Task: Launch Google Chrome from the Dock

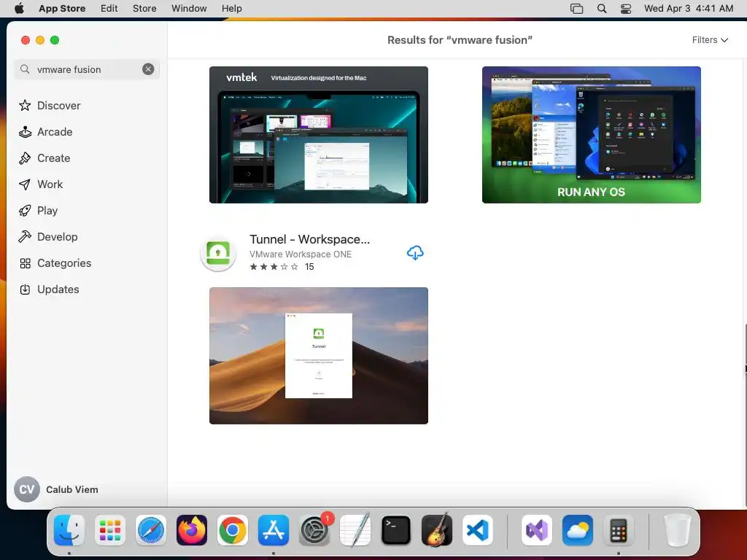Action: click(233, 530)
